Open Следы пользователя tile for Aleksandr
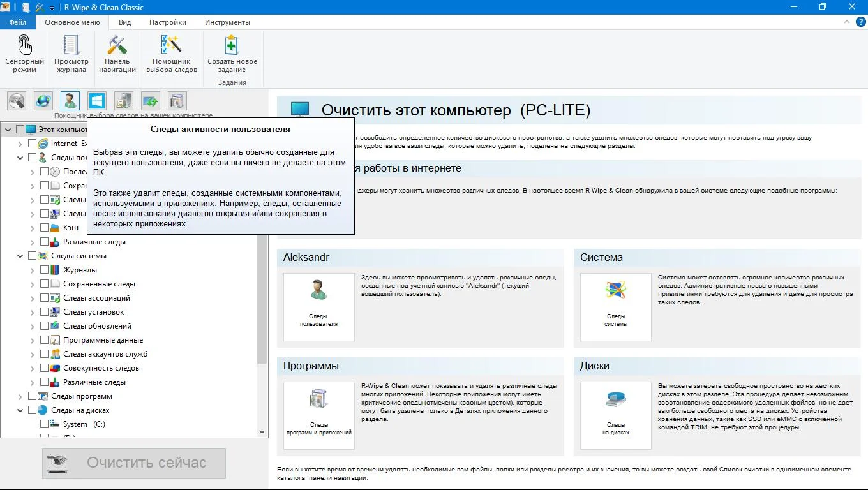 [318, 307]
